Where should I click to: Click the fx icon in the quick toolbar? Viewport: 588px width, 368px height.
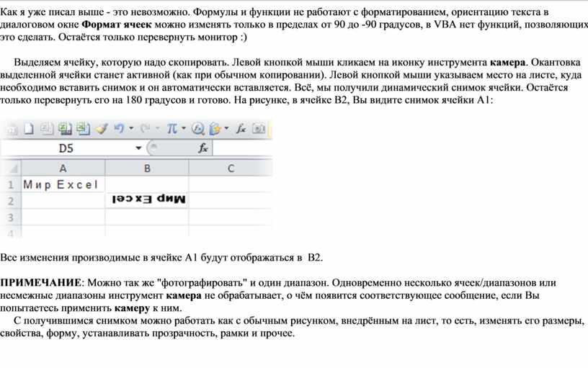tap(241, 129)
